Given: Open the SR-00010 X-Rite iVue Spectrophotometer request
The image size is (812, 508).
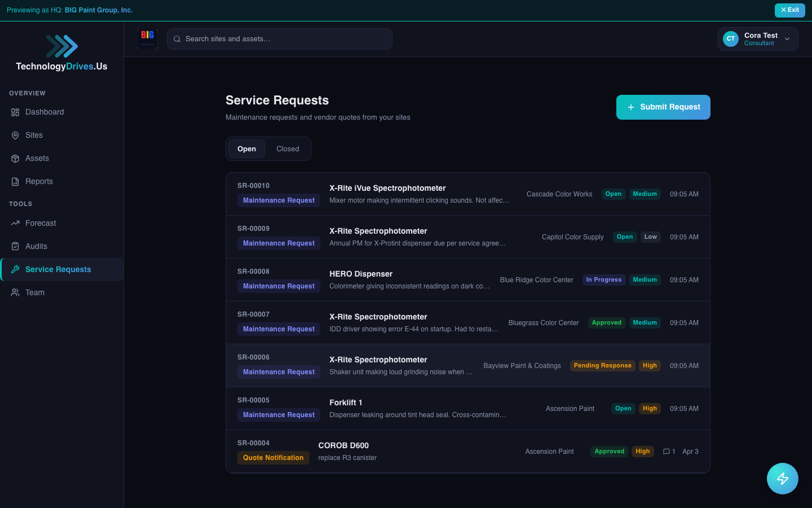Looking at the screenshot, I should [x=387, y=189].
